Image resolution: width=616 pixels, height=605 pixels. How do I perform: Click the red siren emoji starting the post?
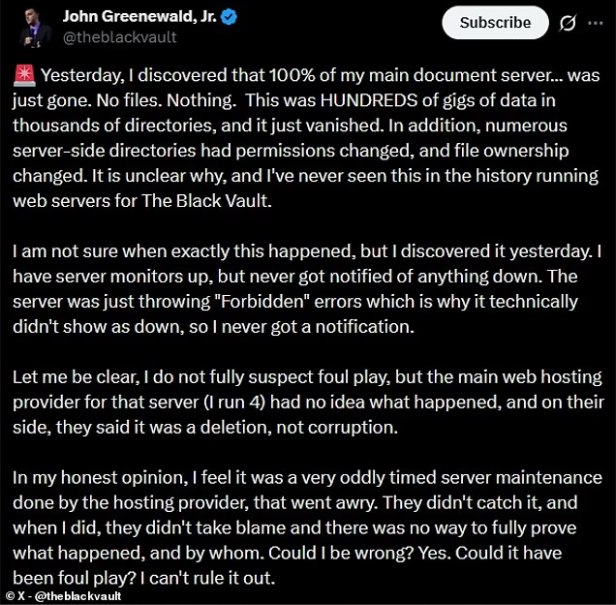point(25,76)
